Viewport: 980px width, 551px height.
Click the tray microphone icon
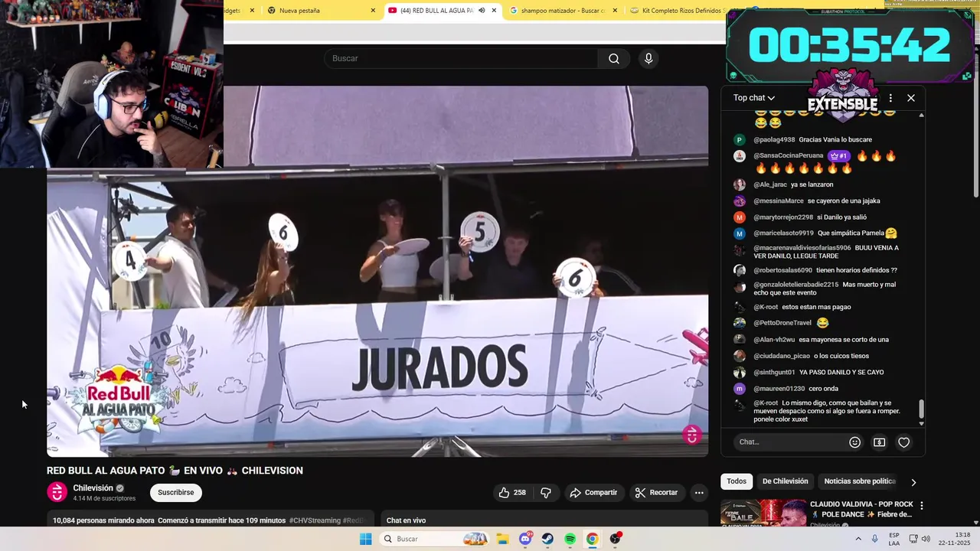875,539
